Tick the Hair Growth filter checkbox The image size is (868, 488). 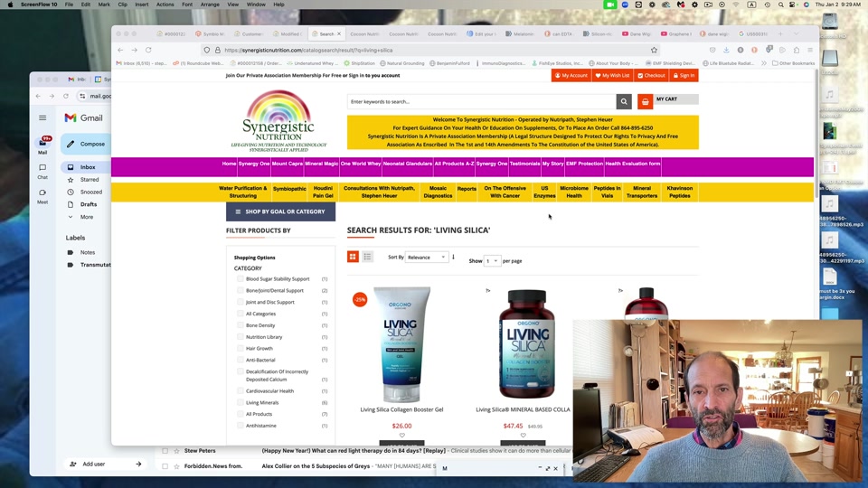coord(241,348)
